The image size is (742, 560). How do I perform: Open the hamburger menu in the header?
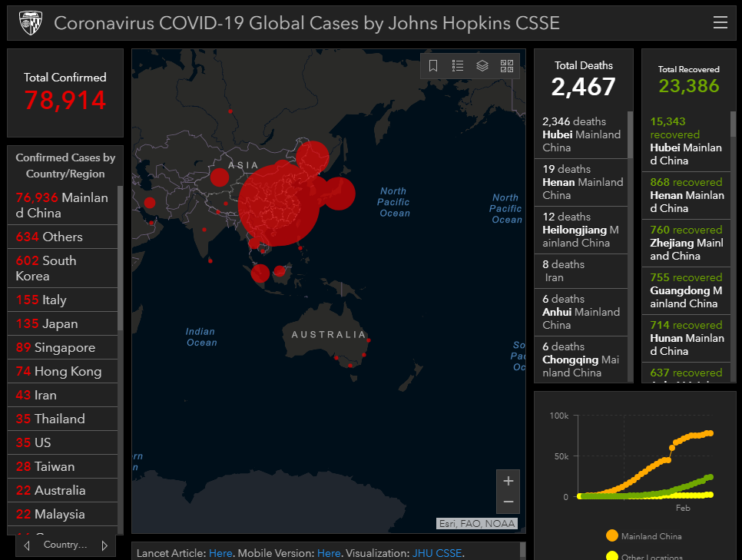[720, 22]
